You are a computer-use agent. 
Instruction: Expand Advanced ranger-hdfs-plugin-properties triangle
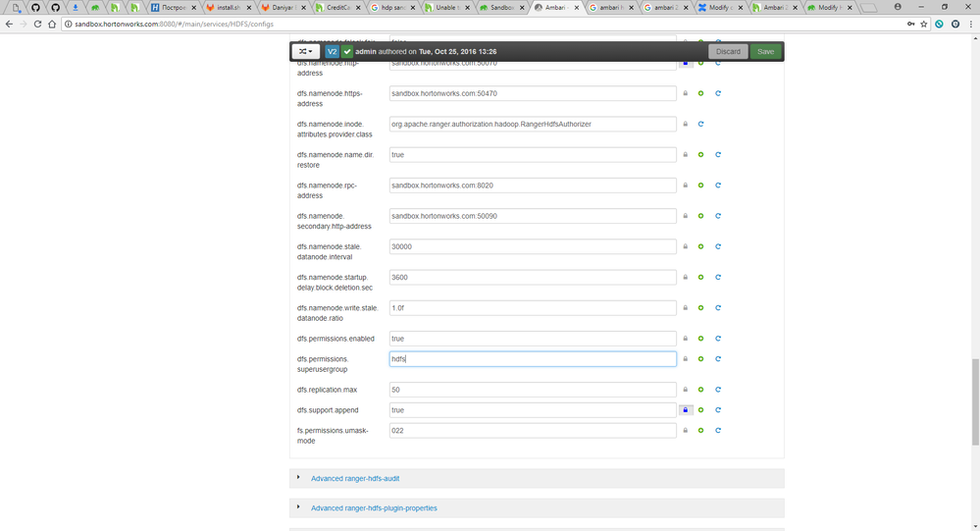click(298, 506)
